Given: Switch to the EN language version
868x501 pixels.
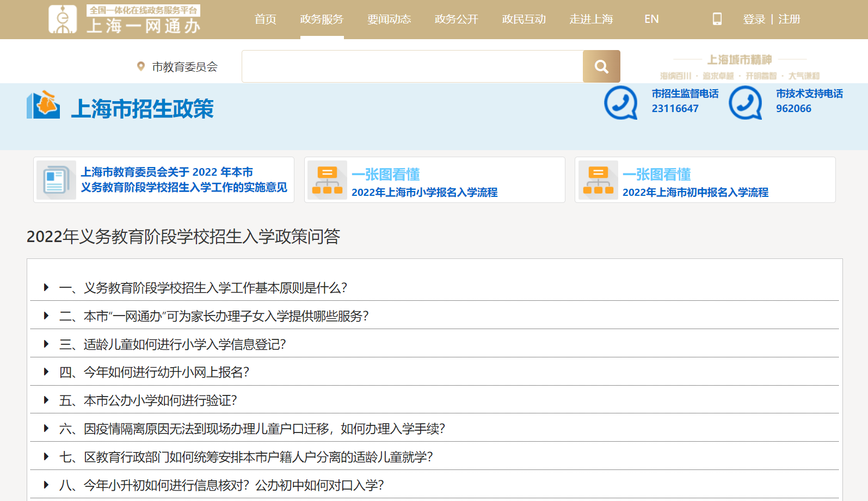Looking at the screenshot, I should [651, 19].
